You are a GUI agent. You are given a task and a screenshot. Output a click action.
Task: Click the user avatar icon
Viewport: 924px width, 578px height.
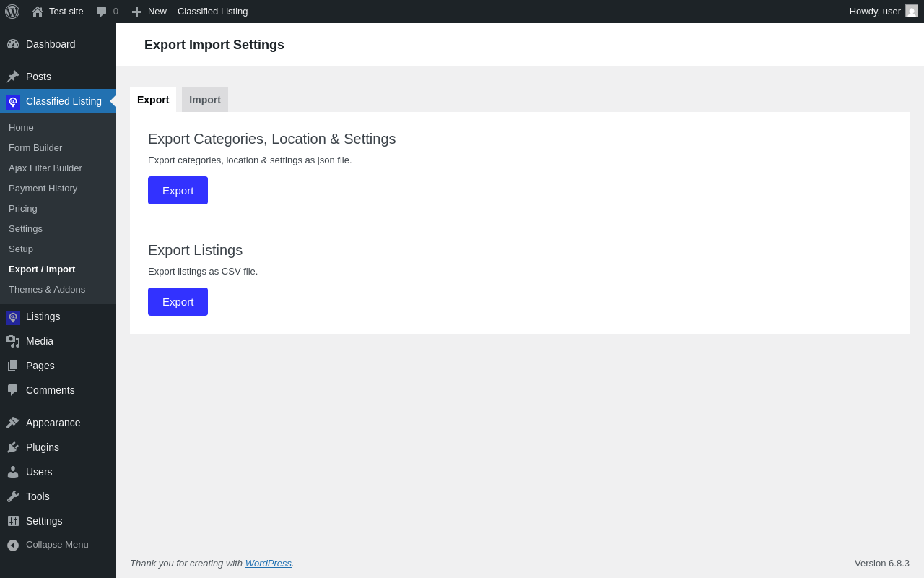point(912,12)
